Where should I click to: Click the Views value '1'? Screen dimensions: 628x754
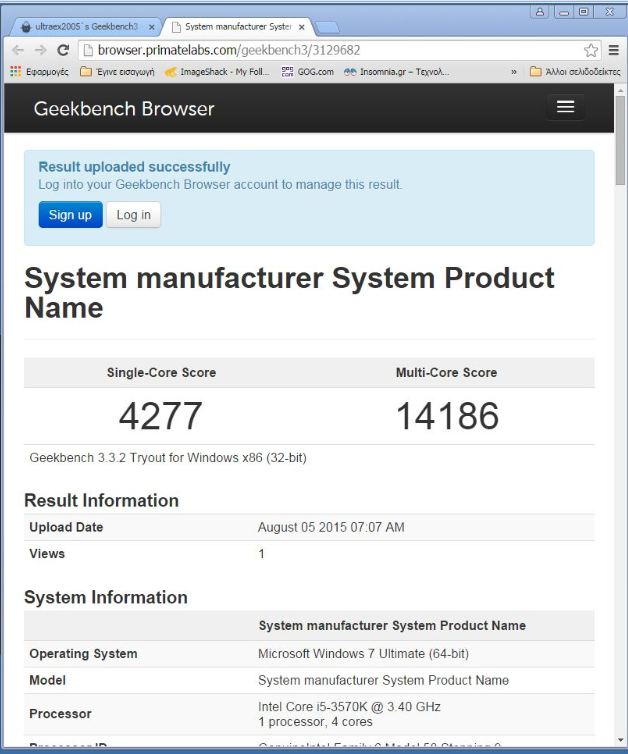pos(261,553)
